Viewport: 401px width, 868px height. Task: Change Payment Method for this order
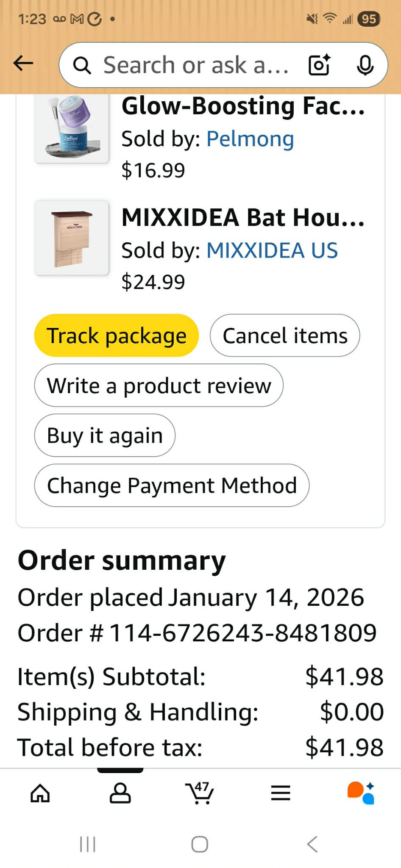172,485
